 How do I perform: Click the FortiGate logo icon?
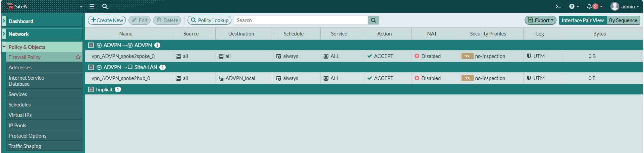(x=10, y=6)
